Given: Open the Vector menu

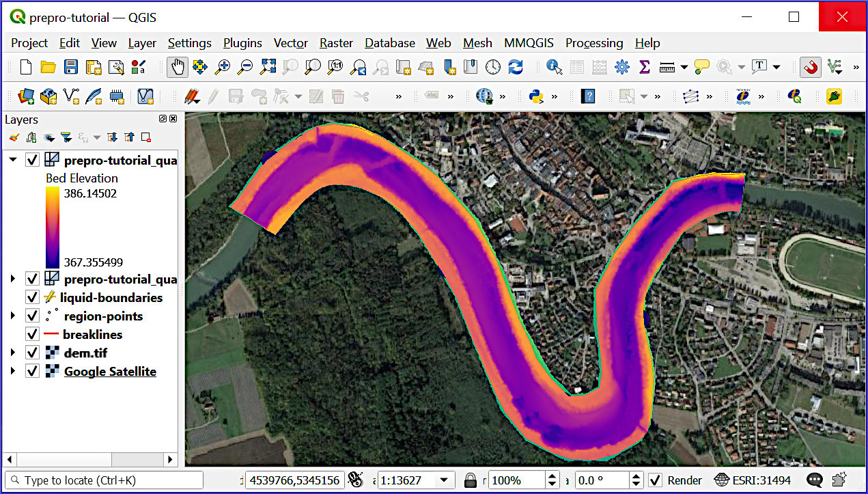Looking at the screenshot, I should [x=290, y=42].
